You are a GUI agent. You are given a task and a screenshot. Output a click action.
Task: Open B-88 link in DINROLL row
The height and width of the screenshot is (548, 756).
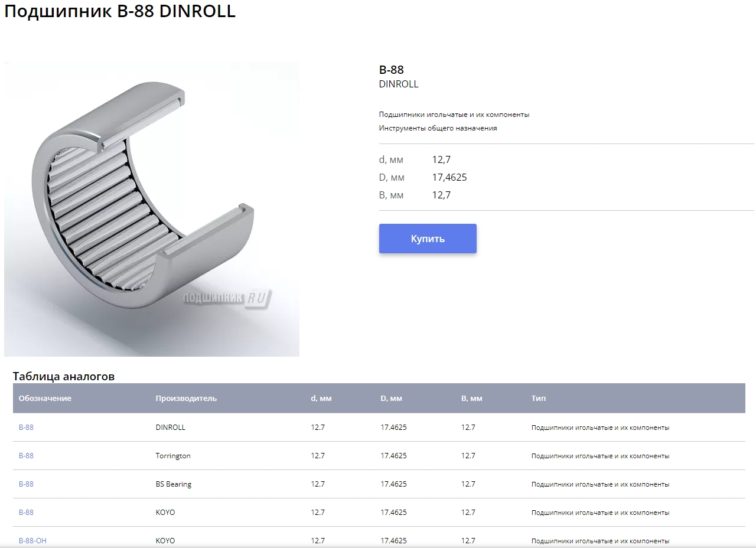(26, 428)
